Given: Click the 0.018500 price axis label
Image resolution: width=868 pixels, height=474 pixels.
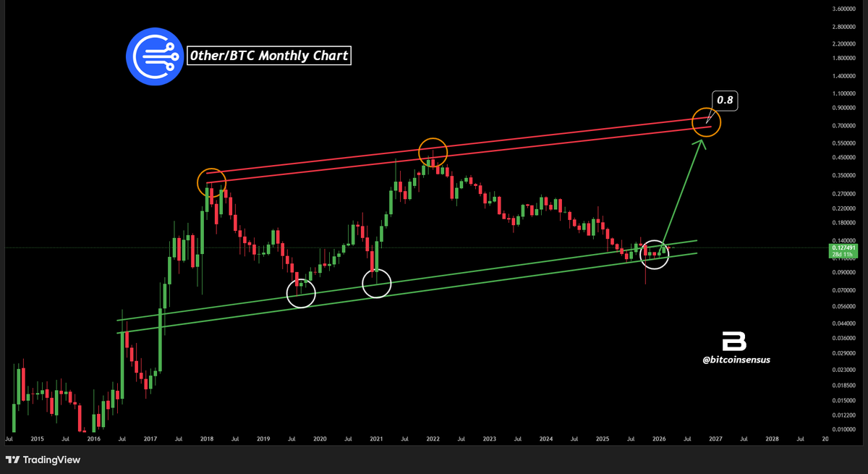Looking at the screenshot, I should [x=846, y=385].
